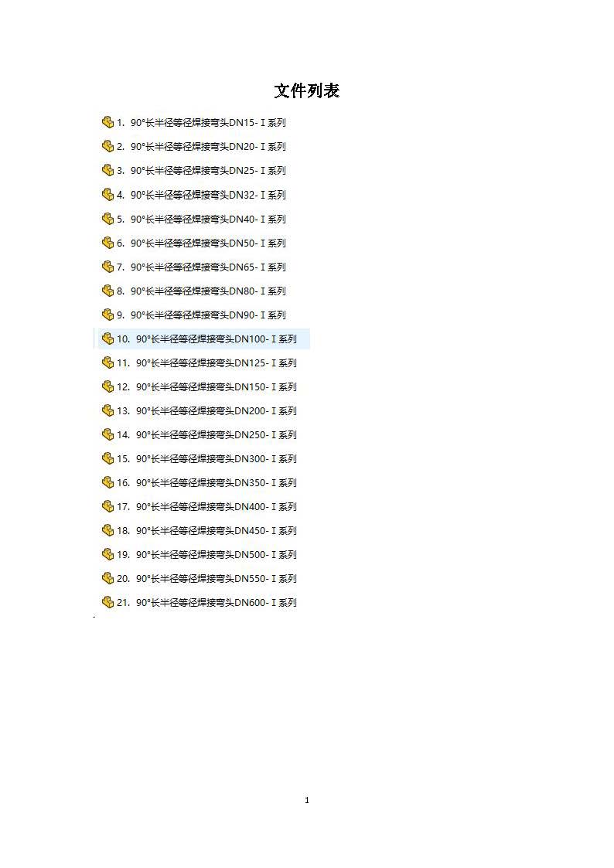Select file 9 DN90 elbow text
614x868 pixels.
coord(208,315)
